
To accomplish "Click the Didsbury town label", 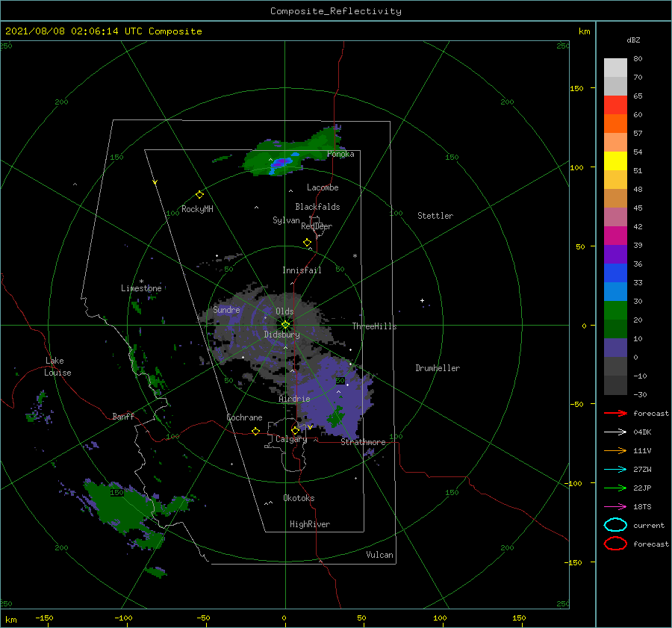I will point(282,335).
